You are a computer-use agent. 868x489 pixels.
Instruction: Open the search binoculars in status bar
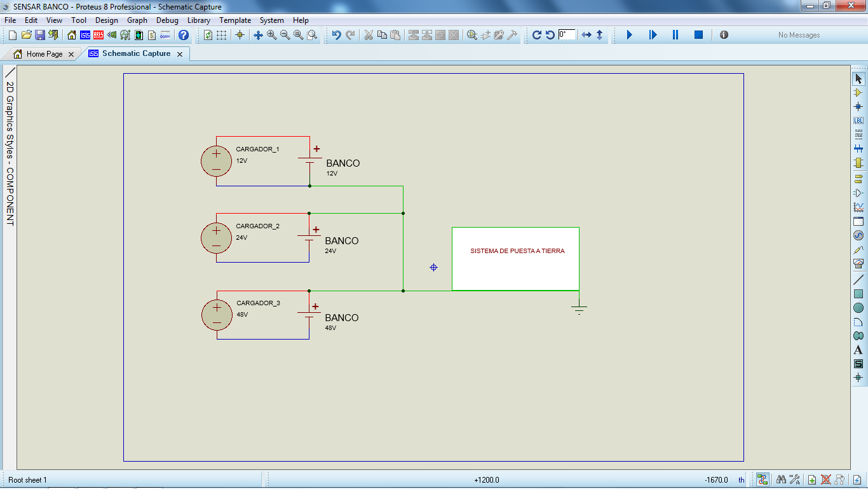point(781,480)
